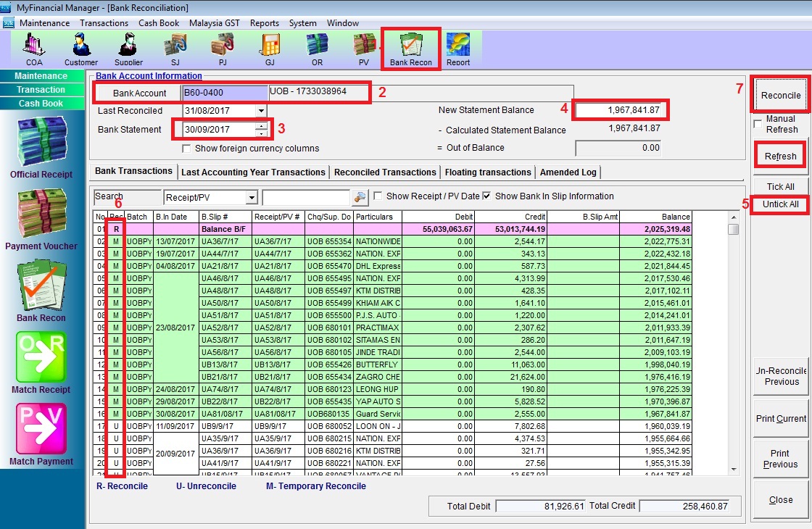Screen dimensions: 812x529
Task: Click the Untick All button
Action: point(780,204)
